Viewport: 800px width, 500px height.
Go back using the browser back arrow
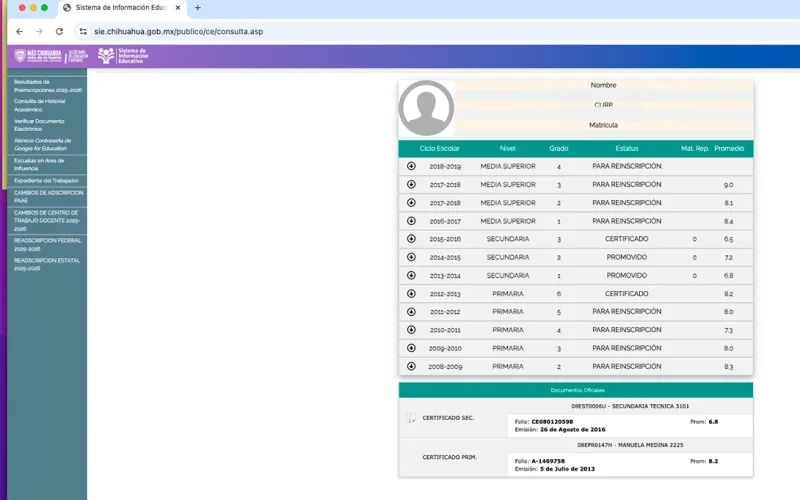19,31
